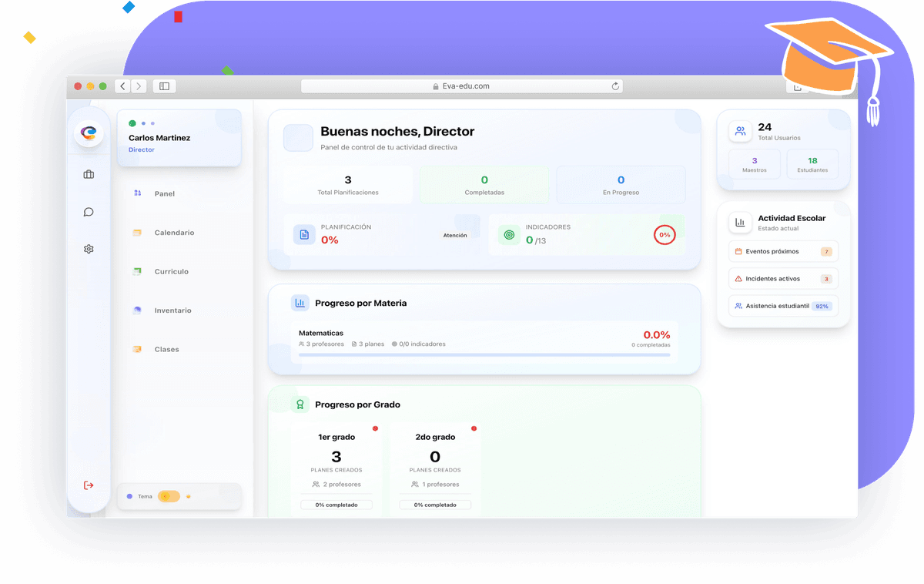924x584 pixels.
Task: Open the chat bubble icon
Action: 89,212
